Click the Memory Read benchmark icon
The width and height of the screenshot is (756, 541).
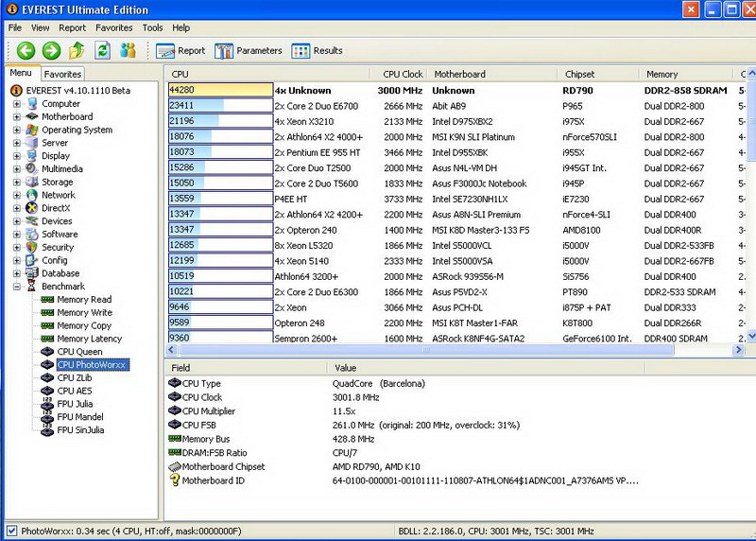pyautogui.click(x=47, y=300)
